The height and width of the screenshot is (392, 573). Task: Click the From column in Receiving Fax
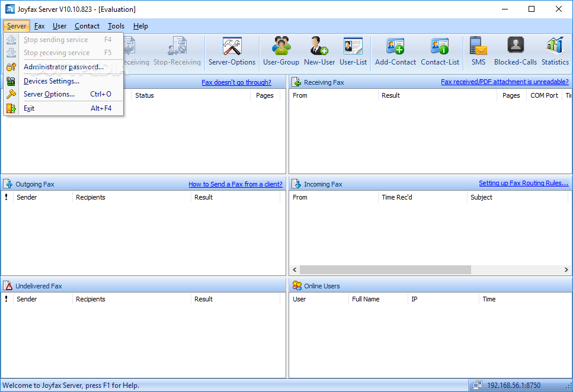pos(334,95)
